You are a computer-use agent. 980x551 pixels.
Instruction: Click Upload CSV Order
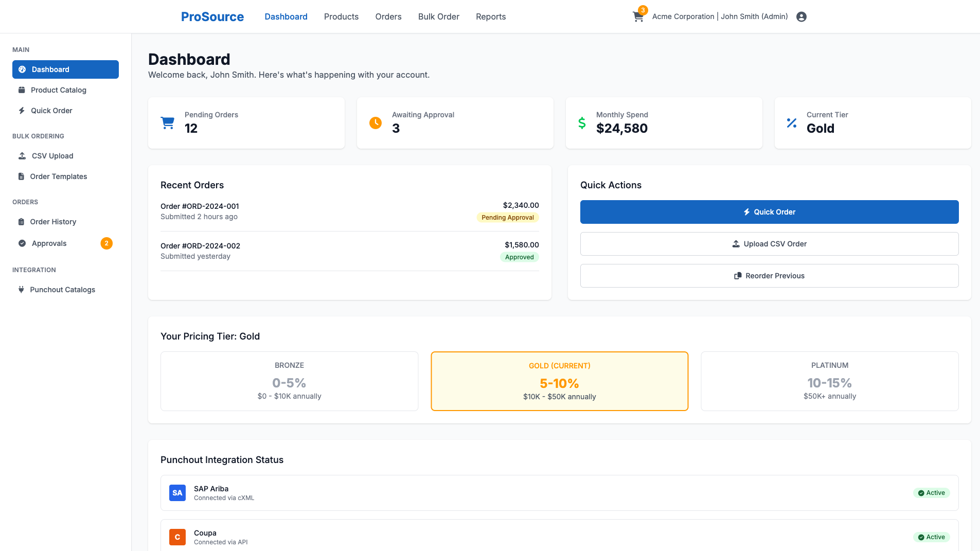point(769,243)
